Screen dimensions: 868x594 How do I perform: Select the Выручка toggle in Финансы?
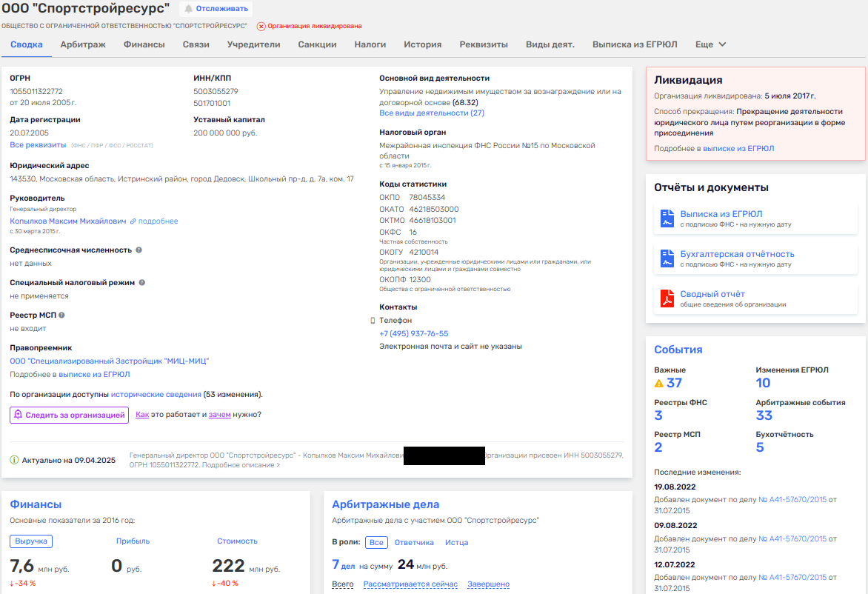[x=31, y=541]
